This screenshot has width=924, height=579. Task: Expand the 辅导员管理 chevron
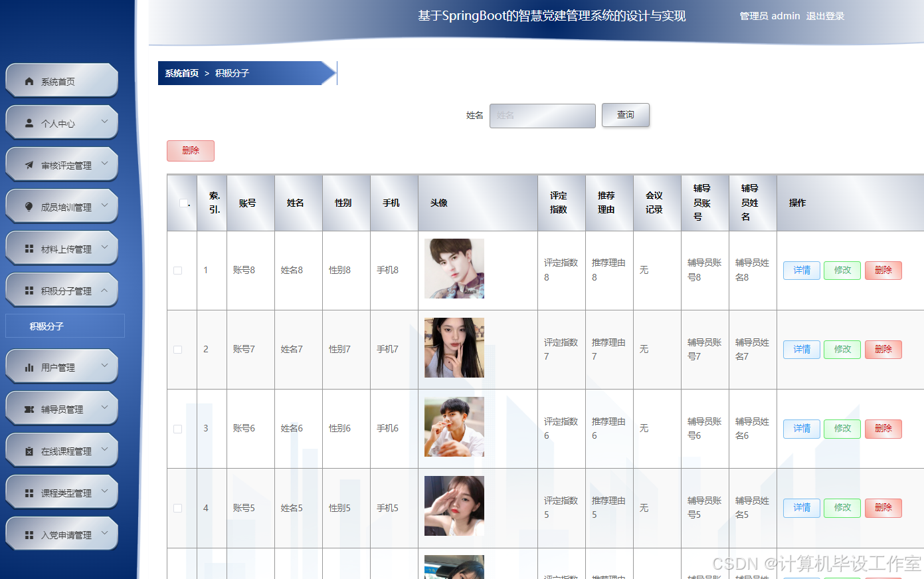pos(104,407)
